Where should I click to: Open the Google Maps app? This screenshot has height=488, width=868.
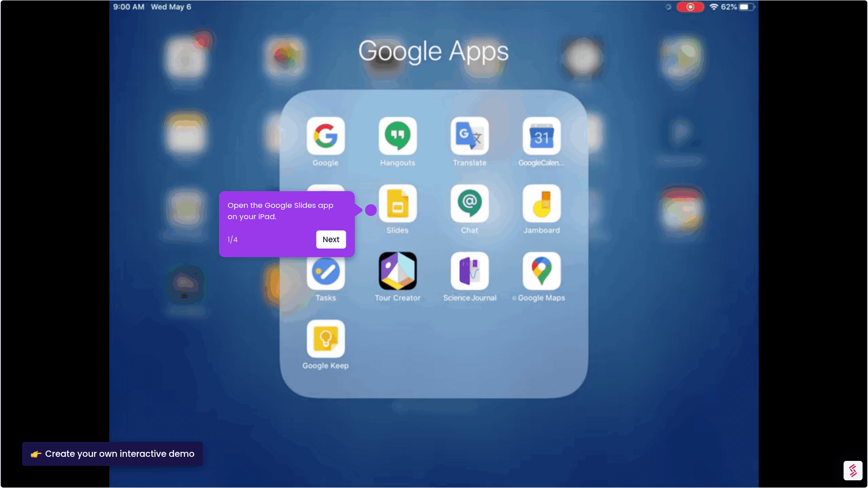542,271
